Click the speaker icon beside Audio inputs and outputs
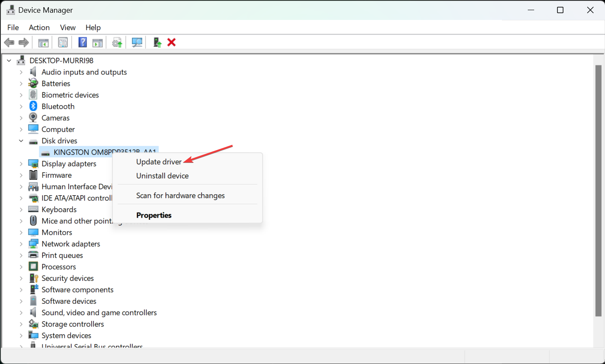Image resolution: width=605 pixels, height=364 pixels. click(33, 72)
